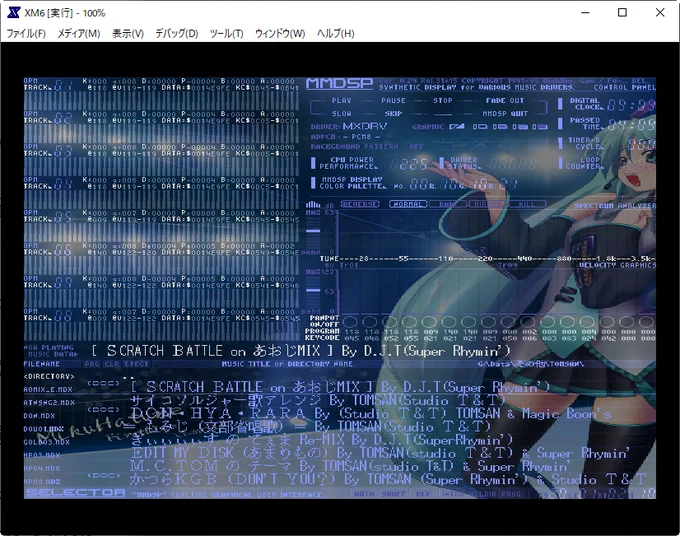Toggle AUTO play mode in selector bar
The width and height of the screenshot is (680, 536).
(x=364, y=494)
